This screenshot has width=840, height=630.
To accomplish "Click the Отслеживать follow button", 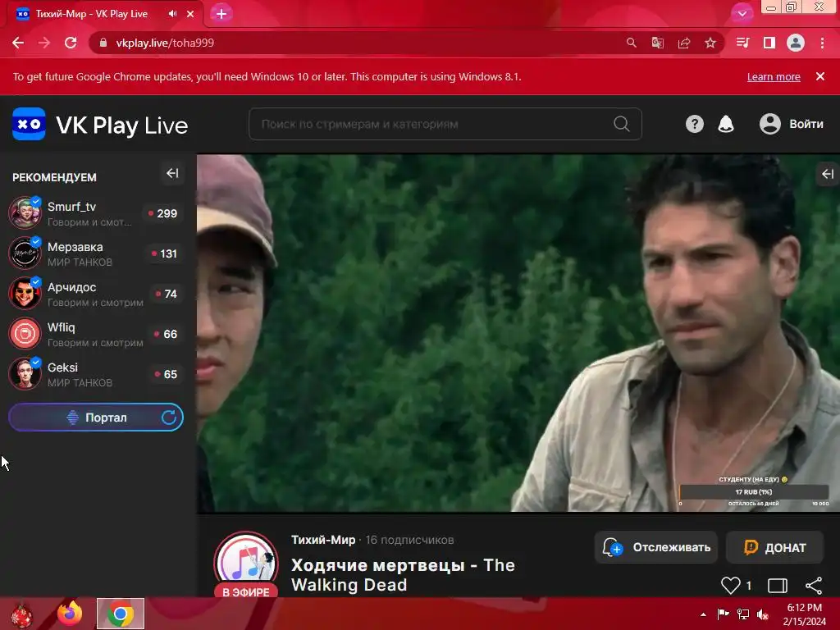I will 655,547.
